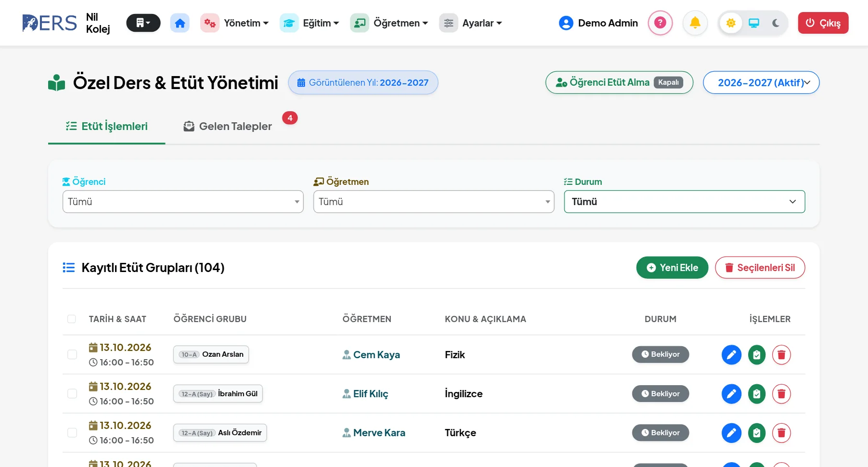This screenshot has height=467, width=868.
Task: Log out with Çıkış button
Action: (823, 23)
